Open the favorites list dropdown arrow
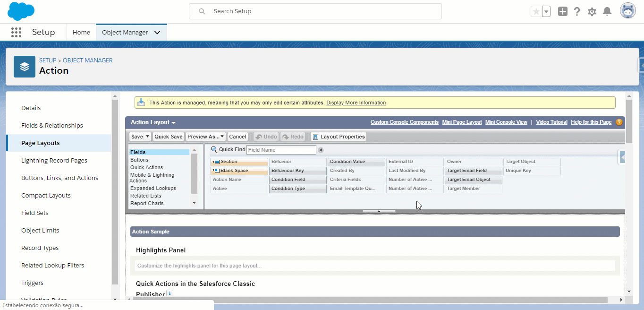This screenshot has width=644, height=310. pos(546,11)
